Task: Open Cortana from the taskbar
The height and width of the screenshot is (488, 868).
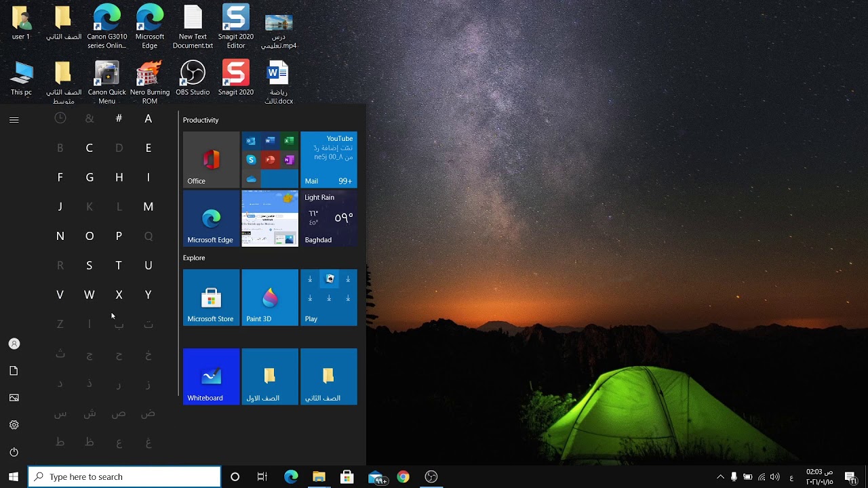Action: click(x=235, y=477)
